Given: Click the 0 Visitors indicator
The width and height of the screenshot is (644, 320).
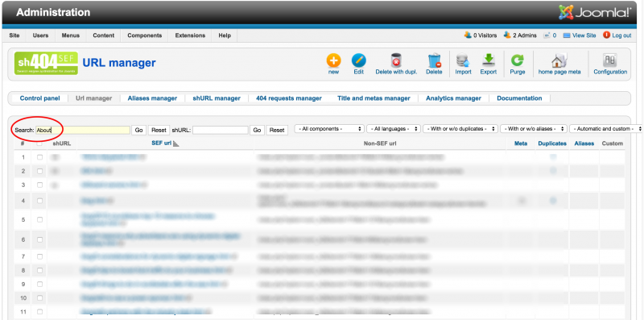Looking at the screenshot, I should [x=481, y=35].
